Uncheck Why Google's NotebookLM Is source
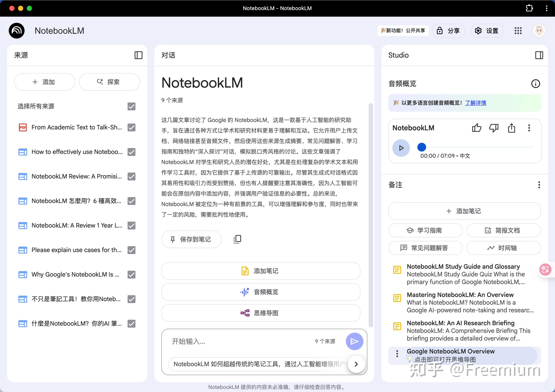Viewport: 555px width, 392px height. 132,274
